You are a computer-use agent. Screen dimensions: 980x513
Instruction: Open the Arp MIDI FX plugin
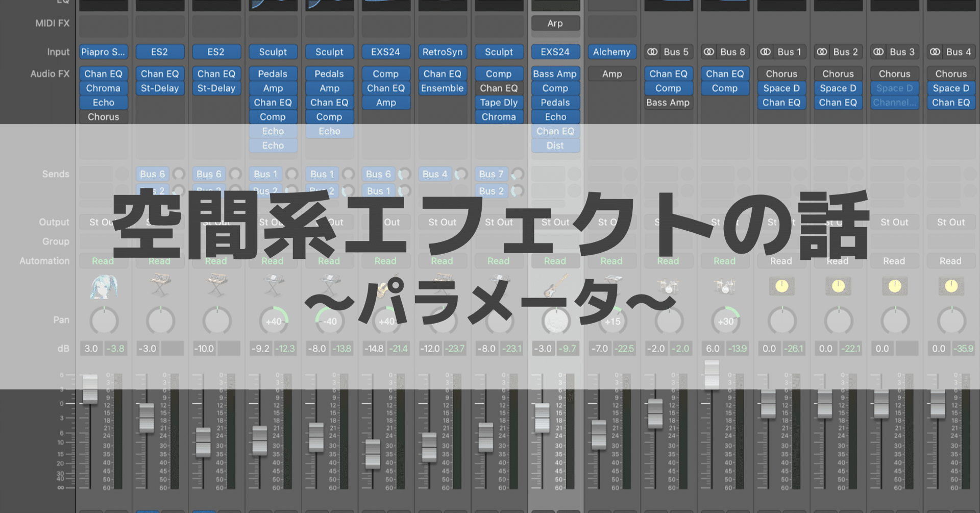[555, 23]
